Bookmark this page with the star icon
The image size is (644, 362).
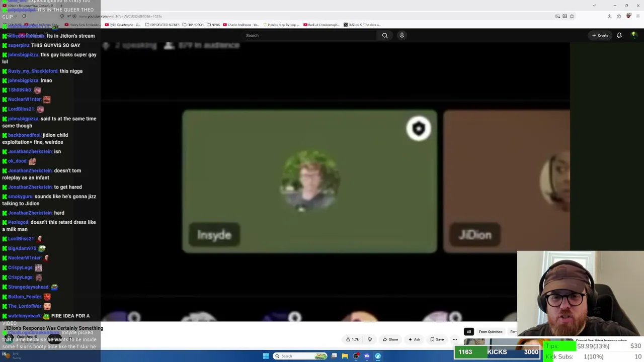(x=572, y=16)
